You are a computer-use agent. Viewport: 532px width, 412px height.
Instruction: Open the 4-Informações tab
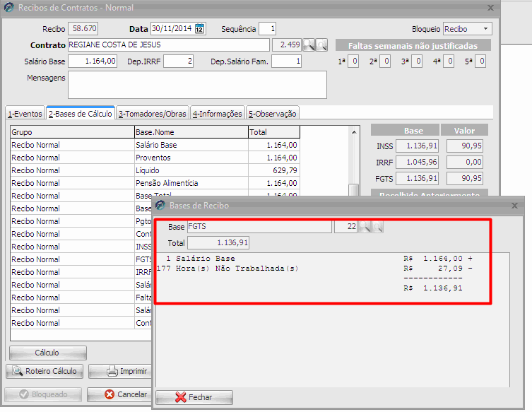tap(218, 114)
